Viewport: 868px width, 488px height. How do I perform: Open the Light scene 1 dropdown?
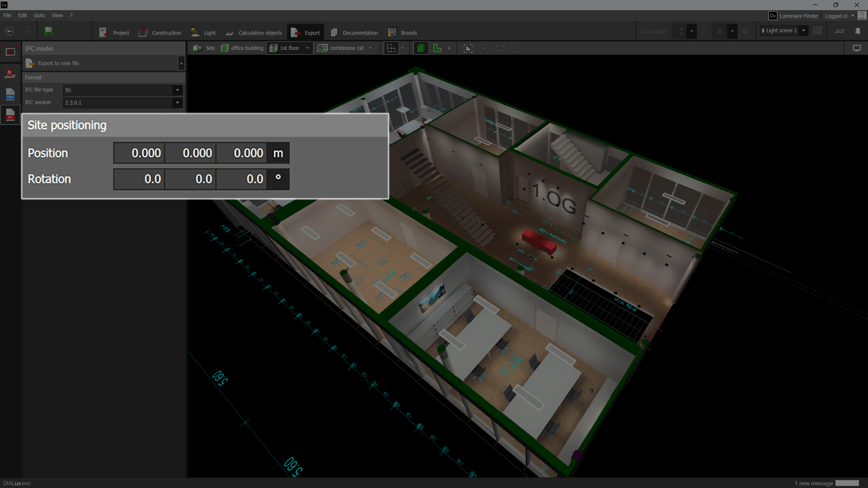[x=803, y=30]
